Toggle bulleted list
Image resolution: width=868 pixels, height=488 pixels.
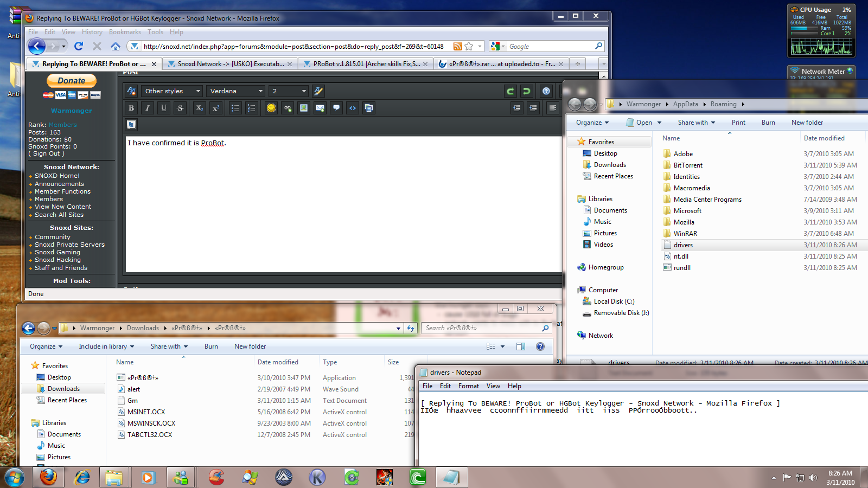235,108
